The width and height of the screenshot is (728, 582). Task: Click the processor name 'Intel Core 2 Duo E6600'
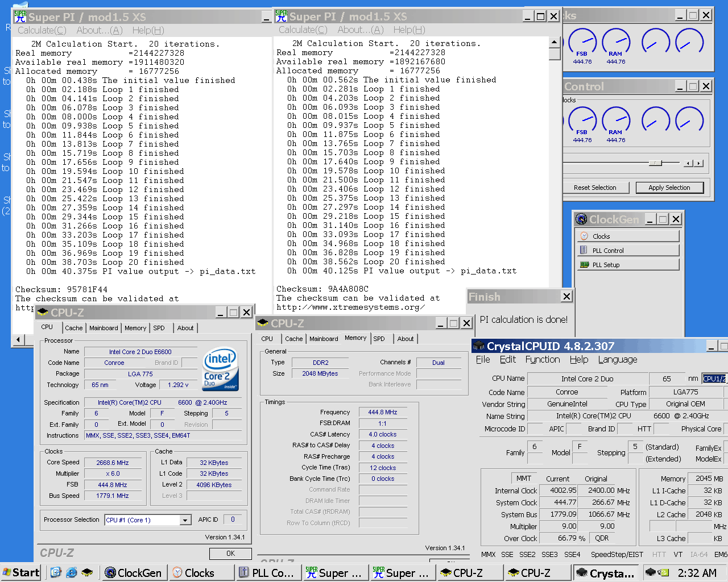pos(140,352)
